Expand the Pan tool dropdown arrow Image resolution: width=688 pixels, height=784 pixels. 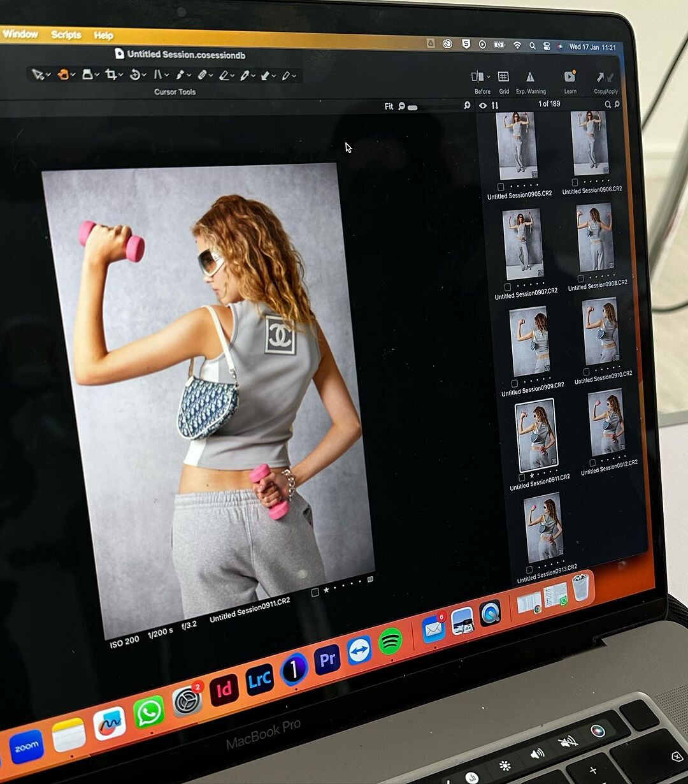pyautogui.click(x=74, y=76)
